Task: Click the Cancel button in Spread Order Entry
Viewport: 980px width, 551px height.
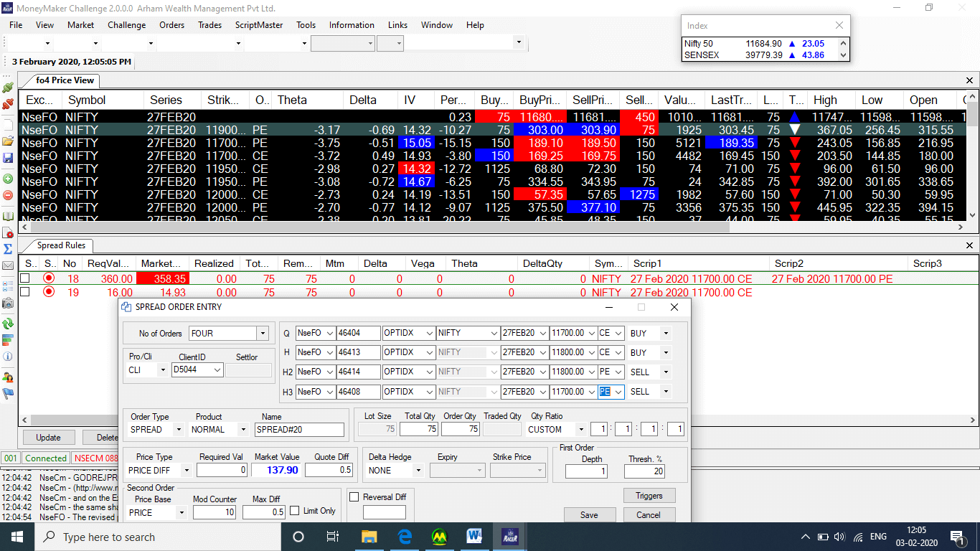Action: pos(649,514)
